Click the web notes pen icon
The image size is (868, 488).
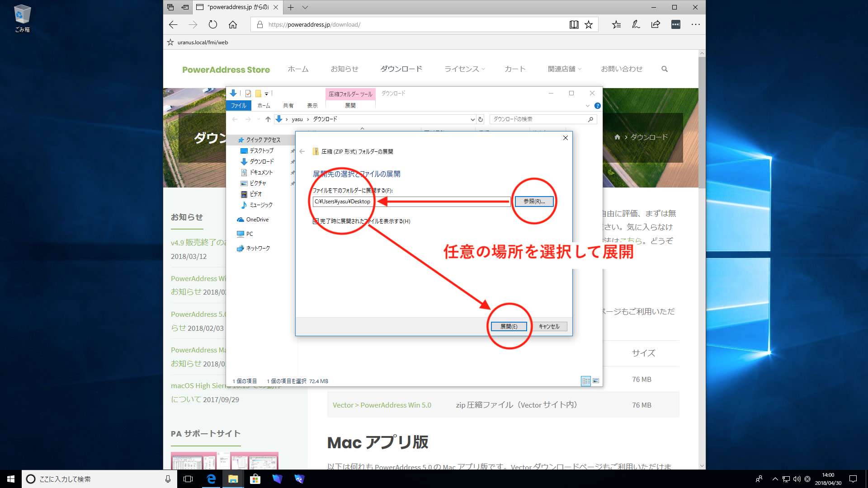[636, 24]
